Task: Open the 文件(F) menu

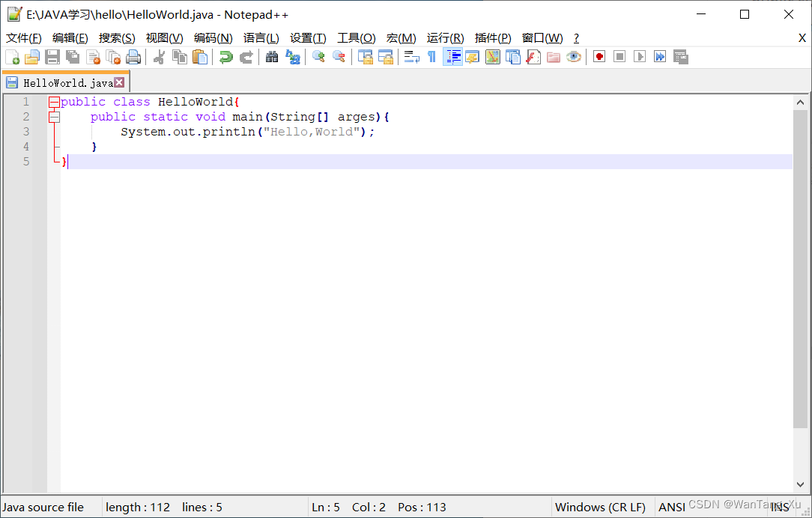Action: (x=24, y=38)
